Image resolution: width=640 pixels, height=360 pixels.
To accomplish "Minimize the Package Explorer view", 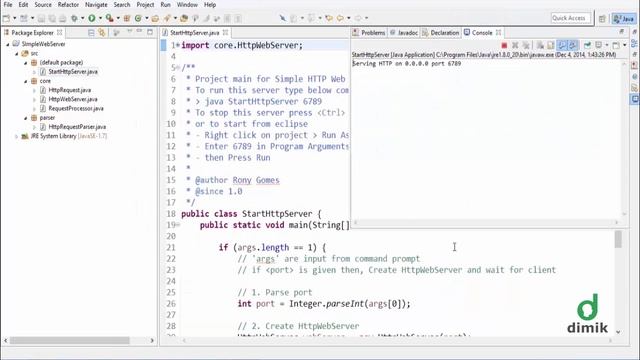I will click(x=139, y=32).
